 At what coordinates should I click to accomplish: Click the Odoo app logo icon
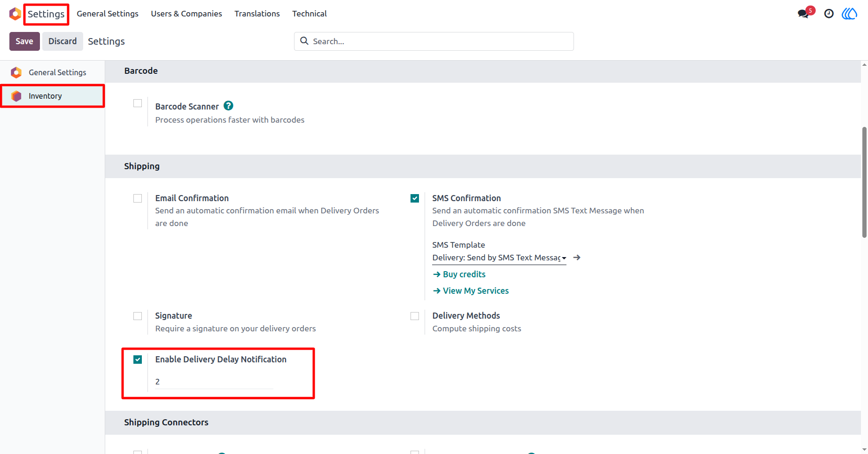pyautogui.click(x=15, y=14)
